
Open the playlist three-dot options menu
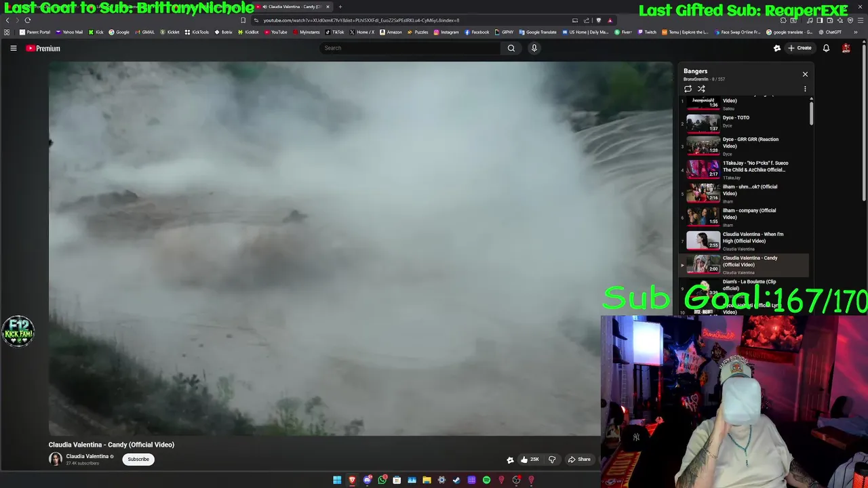[x=805, y=89]
